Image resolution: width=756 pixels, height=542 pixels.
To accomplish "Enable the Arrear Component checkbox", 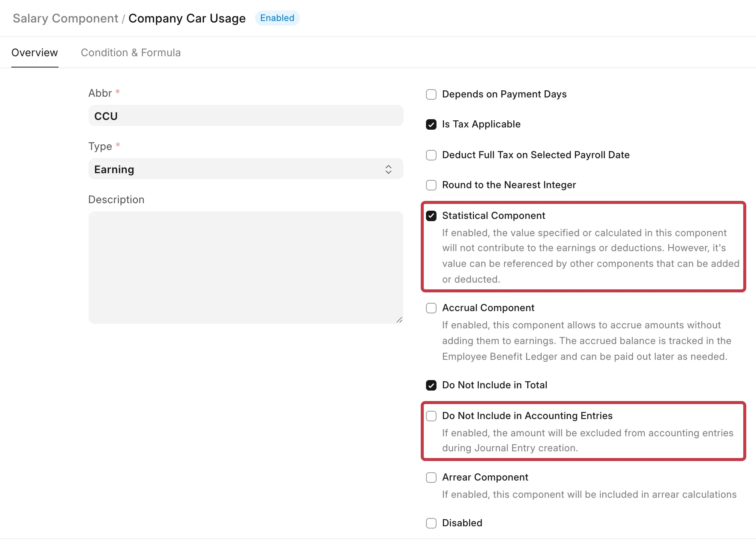I will coord(431,478).
